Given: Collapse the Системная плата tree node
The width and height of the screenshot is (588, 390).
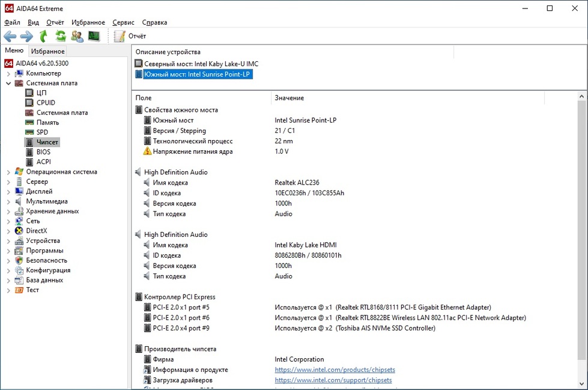Looking at the screenshot, I should pos(8,84).
